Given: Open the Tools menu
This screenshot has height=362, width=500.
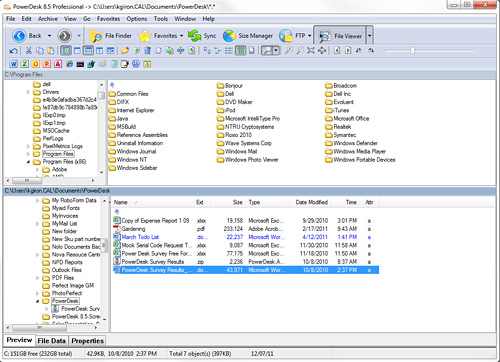Looking at the screenshot, I should [x=161, y=19].
